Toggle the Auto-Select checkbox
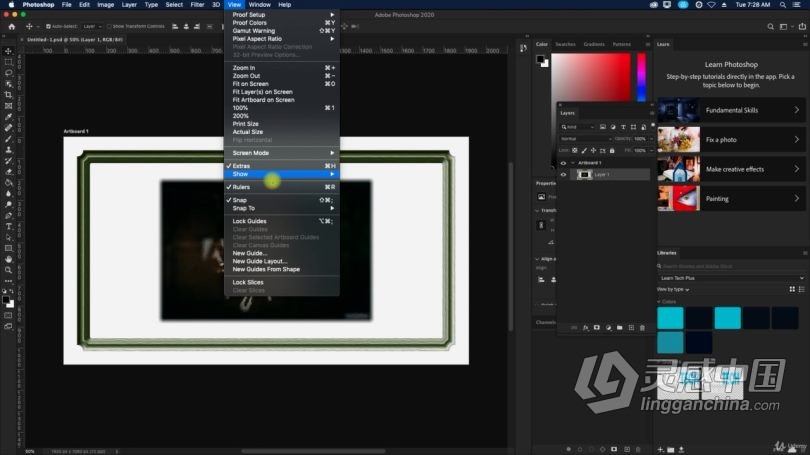This screenshot has height=455, width=810. point(48,26)
